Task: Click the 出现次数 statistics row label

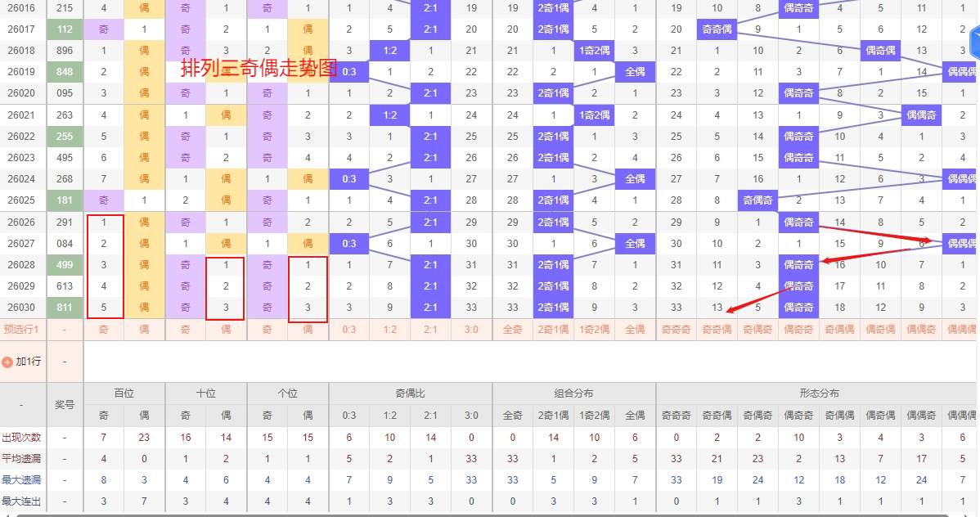Action: (x=22, y=438)
